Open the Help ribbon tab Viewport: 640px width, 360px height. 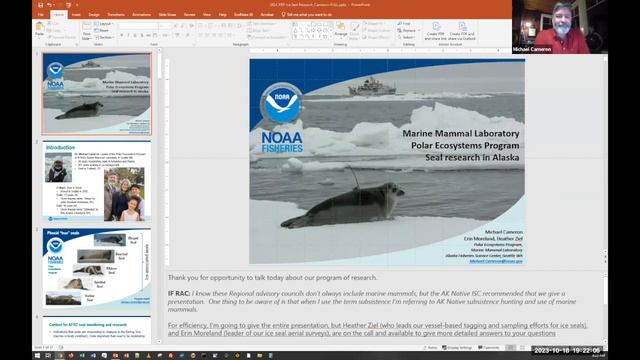click(x=222, y=15)
